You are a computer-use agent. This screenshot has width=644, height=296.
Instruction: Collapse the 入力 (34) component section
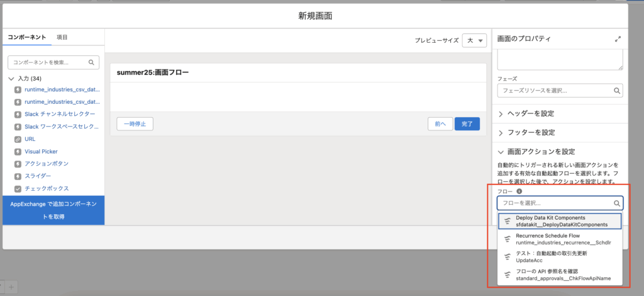11,79
